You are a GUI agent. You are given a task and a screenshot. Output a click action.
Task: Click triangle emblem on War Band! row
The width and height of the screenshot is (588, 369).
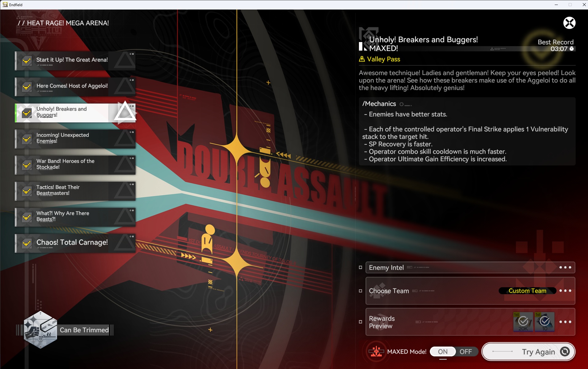124,165
